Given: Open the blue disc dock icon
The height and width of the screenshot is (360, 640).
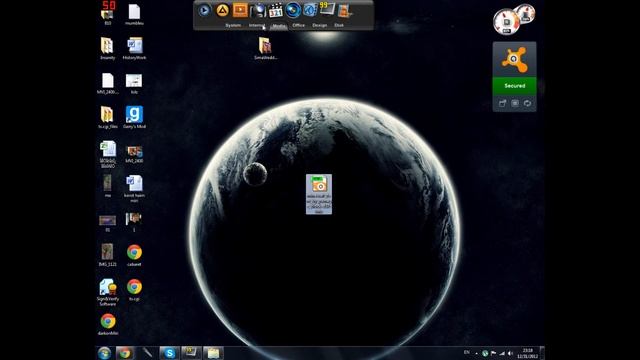Looking at the screenshot, I should (293, 10).
